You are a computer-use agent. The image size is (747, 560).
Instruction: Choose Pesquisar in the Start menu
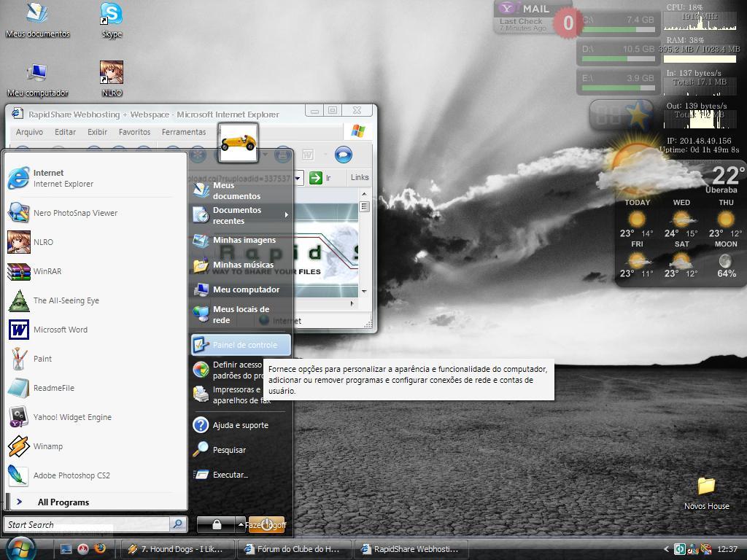coord(241,450)
